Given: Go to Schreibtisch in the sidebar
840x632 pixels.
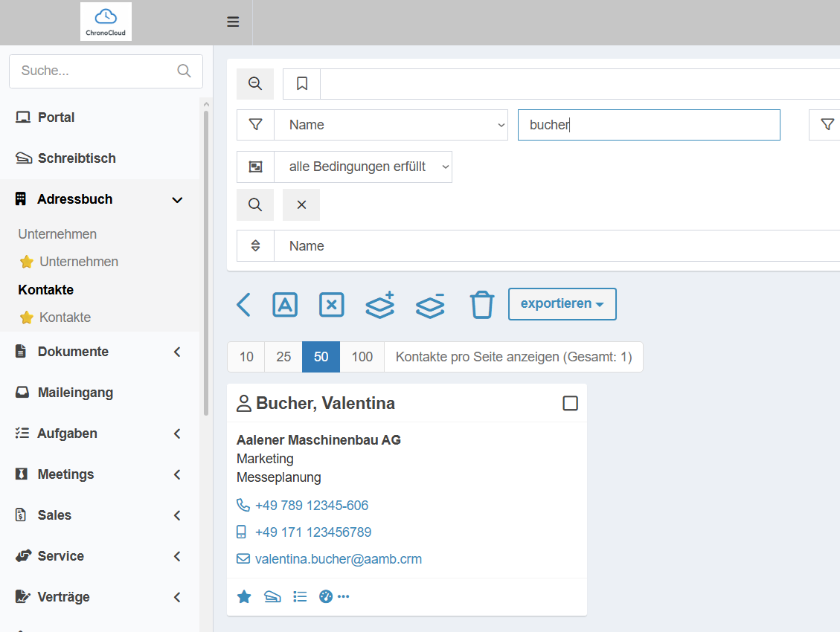Looking at the screenshot, I should point(100,158).
